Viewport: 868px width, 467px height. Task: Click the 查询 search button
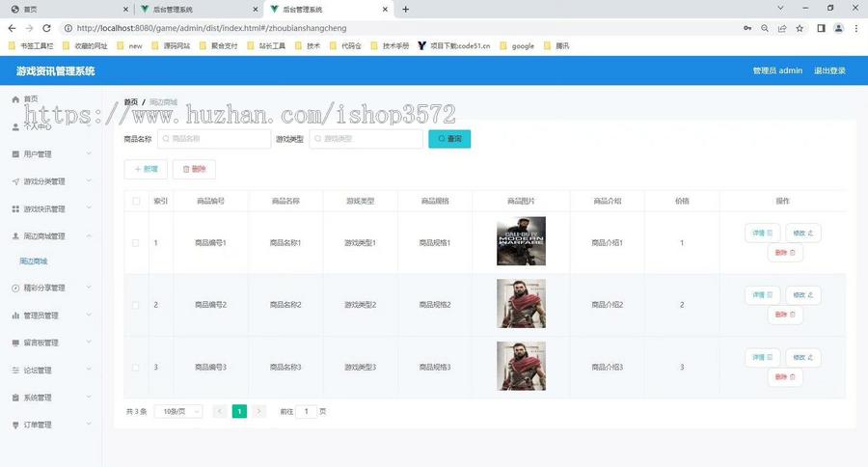(x=449, y=139)
